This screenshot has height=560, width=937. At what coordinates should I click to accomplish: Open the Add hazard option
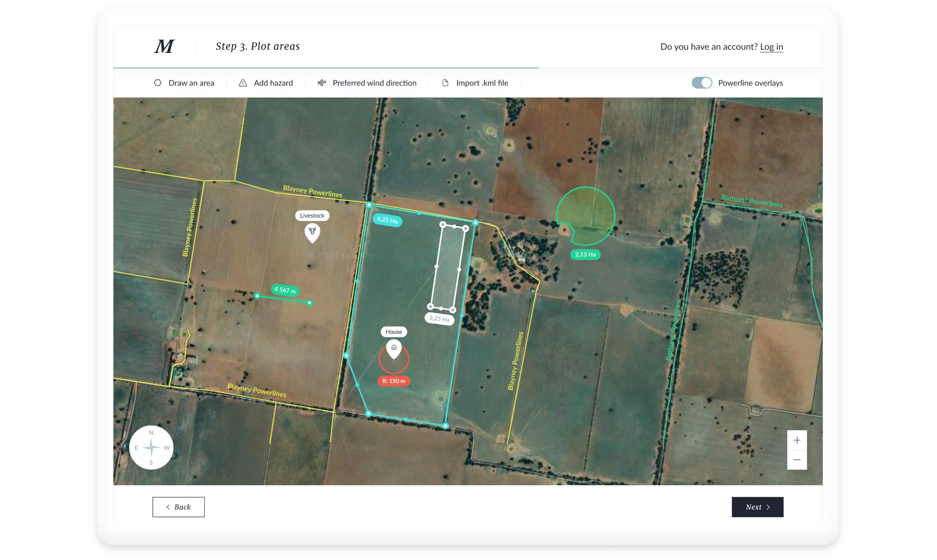(273, 83)
